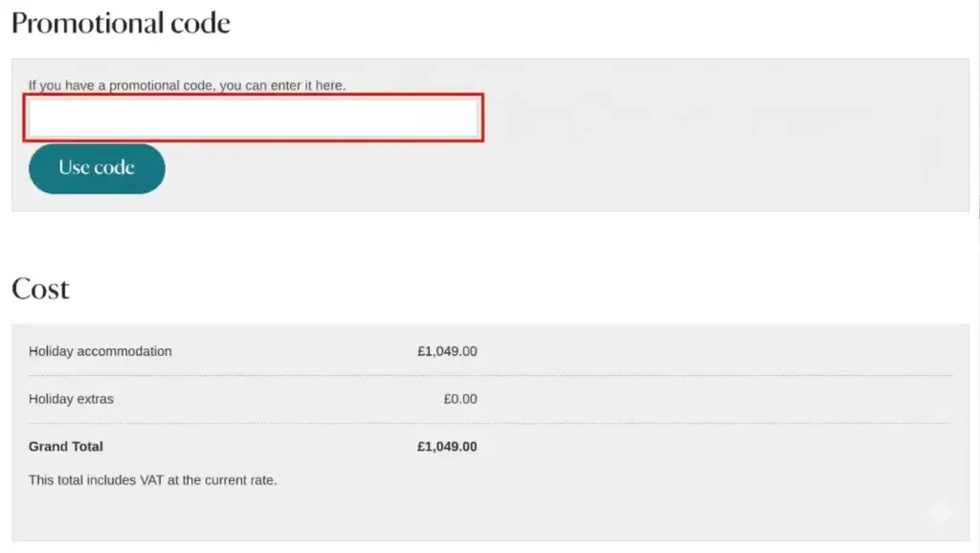
Task: Click the dotted divider under Holiday extras
Action: coord(479,422)
